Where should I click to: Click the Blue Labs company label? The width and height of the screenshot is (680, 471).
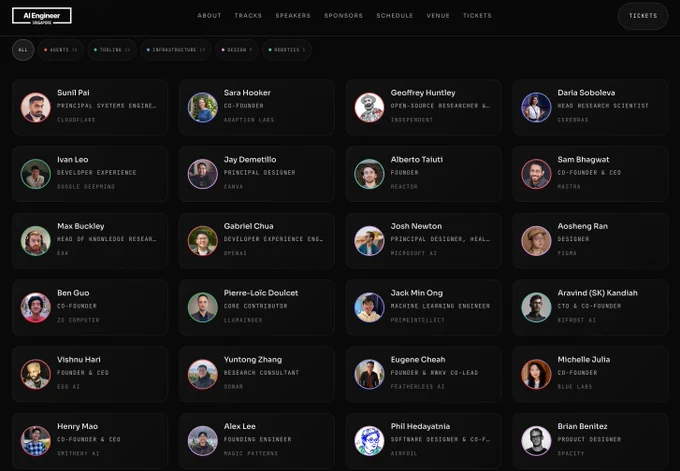click(x=574, y=386)
